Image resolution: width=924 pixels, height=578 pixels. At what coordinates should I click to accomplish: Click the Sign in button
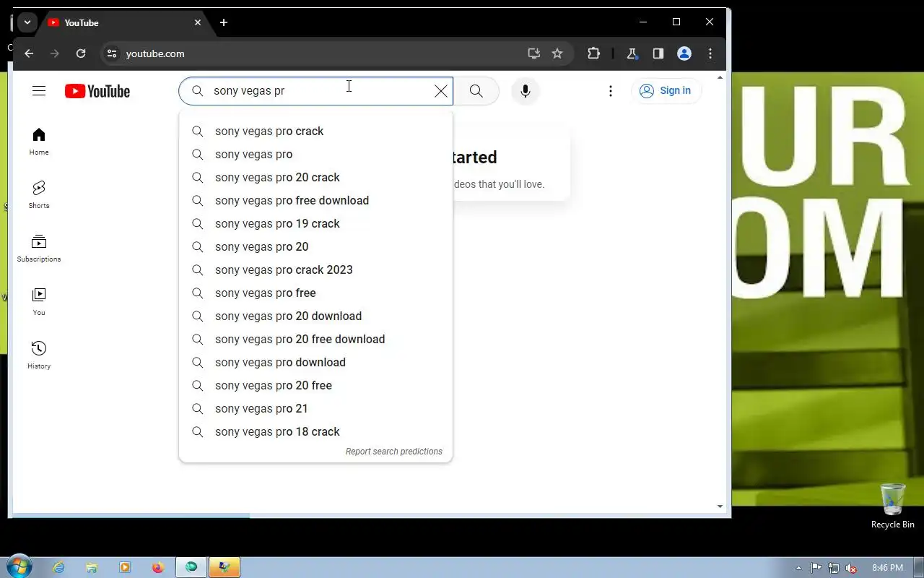[x=666, y=90]
